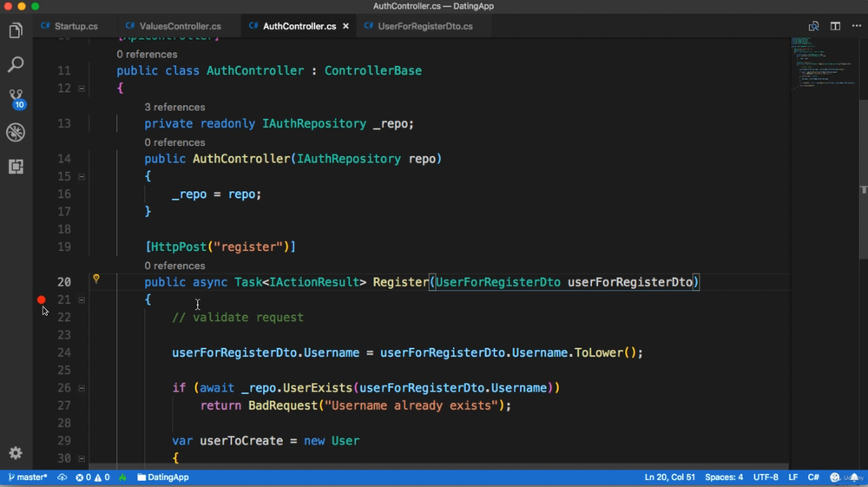Image resolution: width=868 pixels, height=487 pixels.
Task: Open Problems via errors and warnings count
Action: pyautogui.click(x=93, y=477)
